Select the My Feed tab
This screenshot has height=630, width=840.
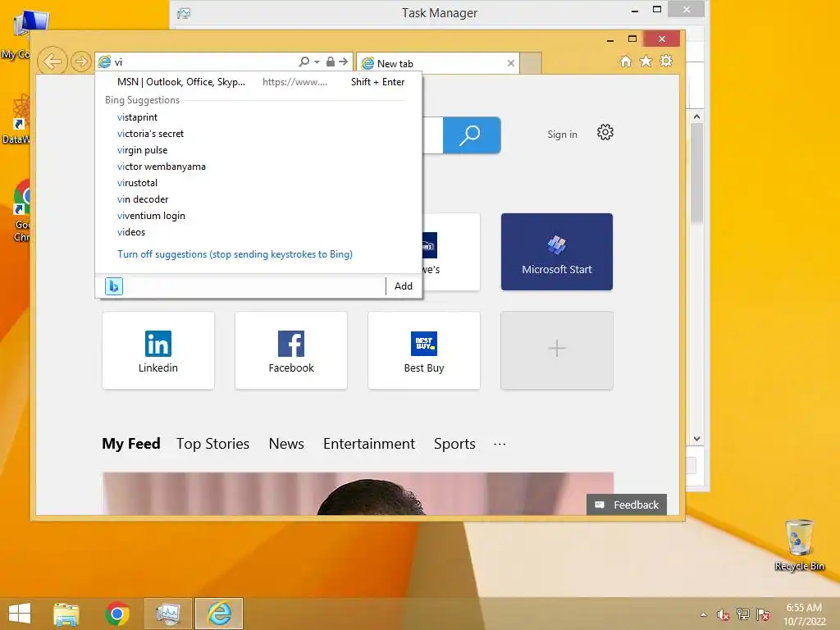131,444
